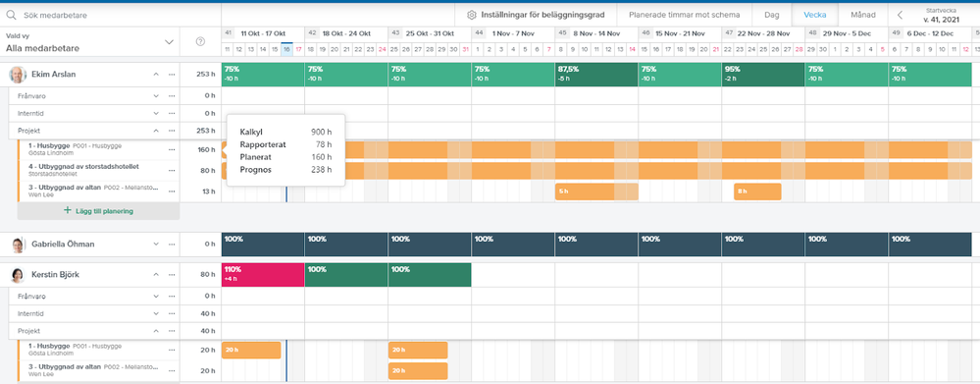980x384 pixels.
Task: Open options for Ekim Arslan's Projekt row
Action: (172, 131)
